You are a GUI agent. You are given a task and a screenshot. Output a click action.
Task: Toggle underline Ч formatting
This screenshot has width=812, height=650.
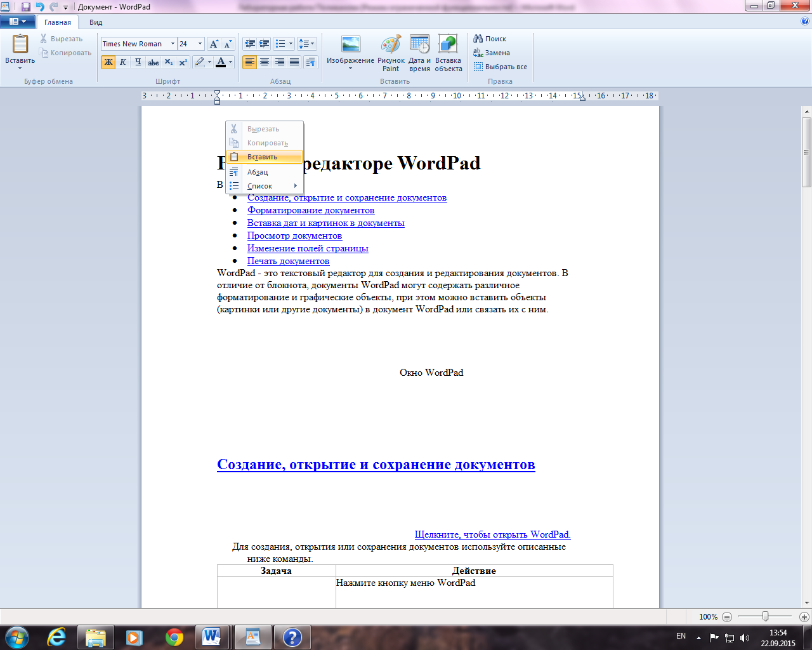point(138,62)
